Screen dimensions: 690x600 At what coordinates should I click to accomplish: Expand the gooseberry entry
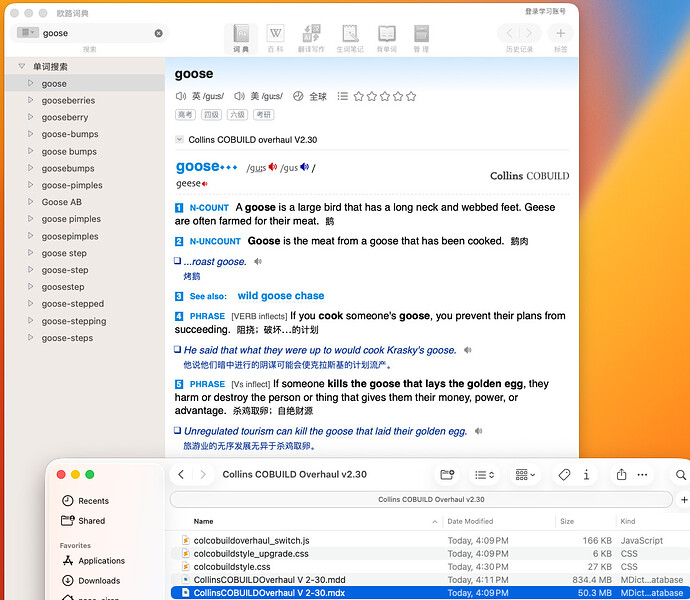coord(30,117)
